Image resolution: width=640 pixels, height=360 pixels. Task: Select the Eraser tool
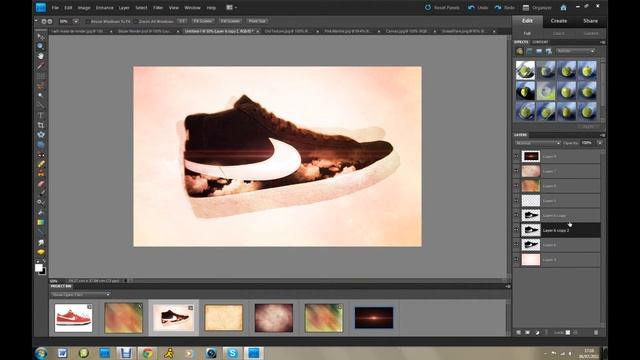40,184
